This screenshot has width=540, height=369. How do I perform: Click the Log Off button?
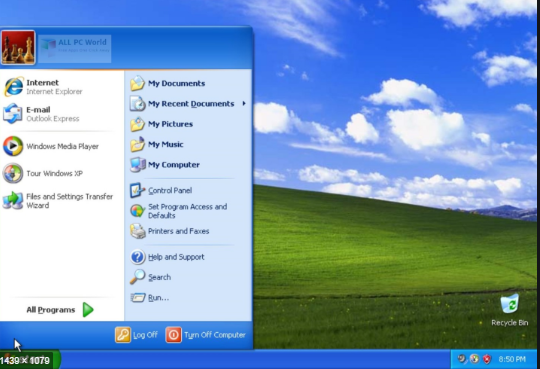[136, 335]
